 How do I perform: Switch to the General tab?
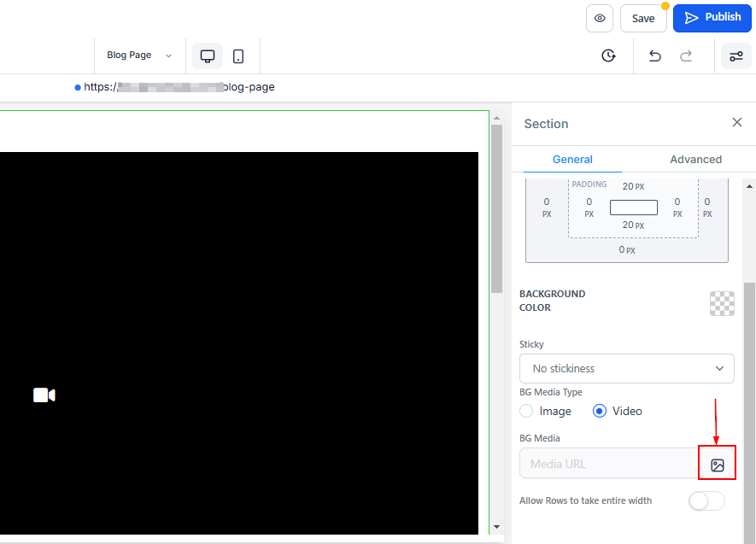(x=572, y=160)
